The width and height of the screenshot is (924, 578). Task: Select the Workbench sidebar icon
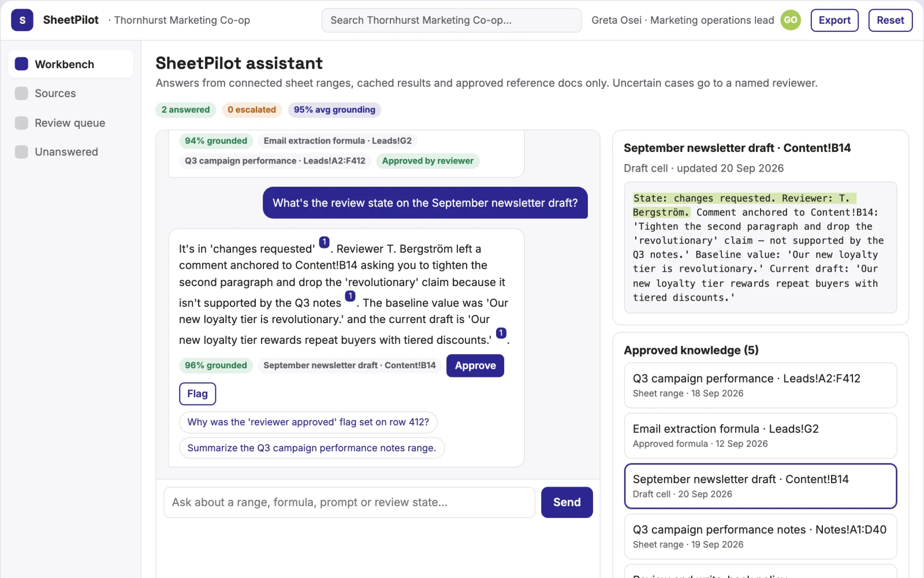pyautogui.click(x=21, y=64)
